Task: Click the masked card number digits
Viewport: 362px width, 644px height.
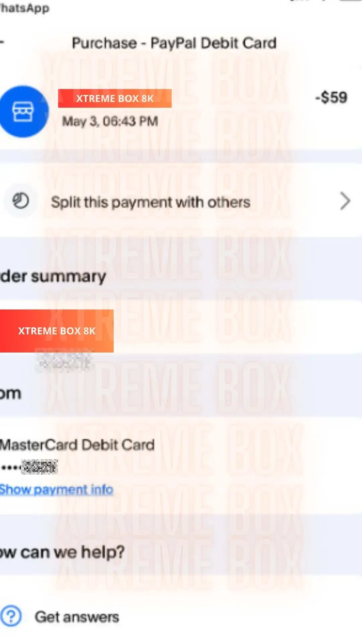Action: pyautogui.click(x=39, y=467)
